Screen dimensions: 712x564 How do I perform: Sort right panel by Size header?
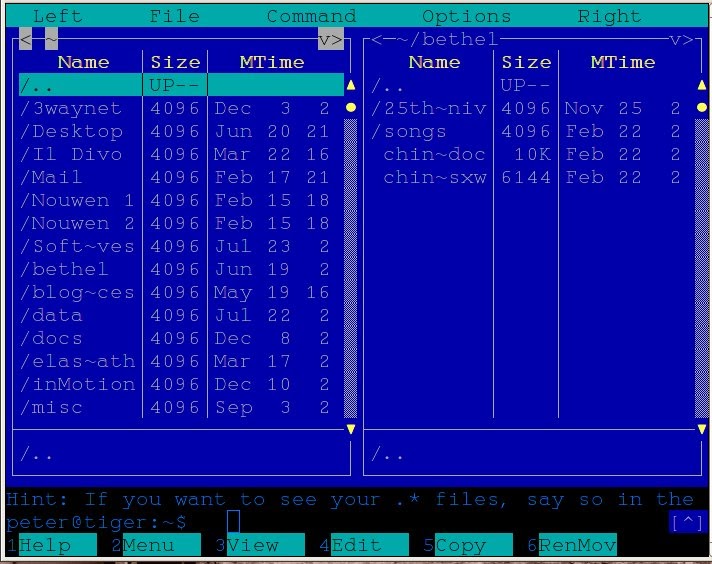(526, 62)
